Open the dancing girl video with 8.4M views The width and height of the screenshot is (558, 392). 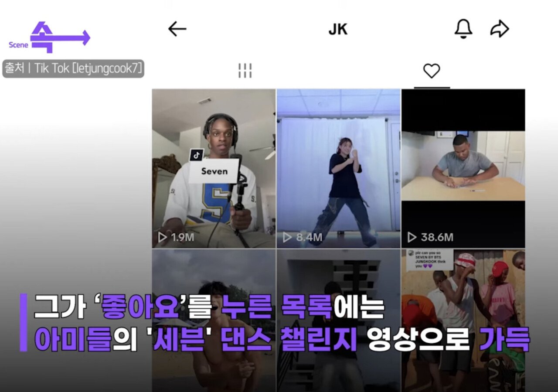(338, 168)
